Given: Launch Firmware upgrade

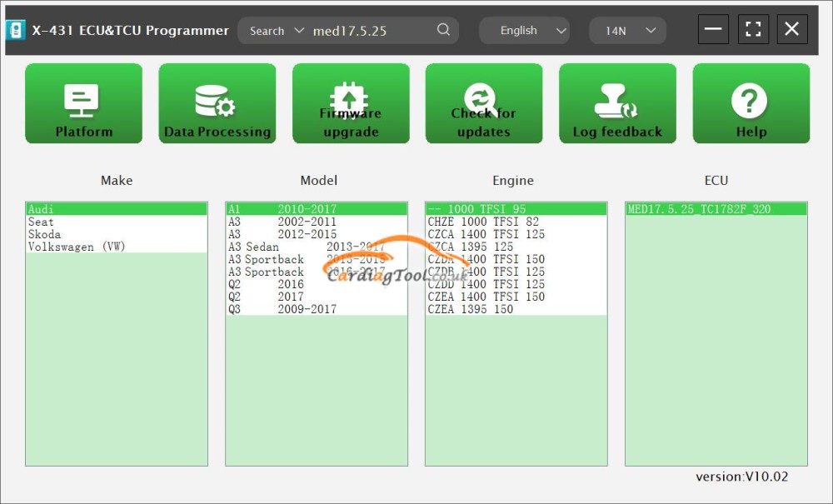Looking at the screenshot, I should (351, 103).
